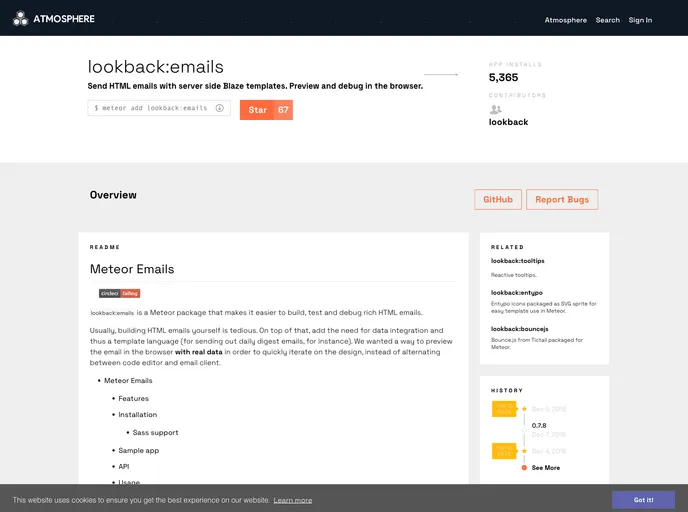Open the cookie Learn more link

(293, 500)
